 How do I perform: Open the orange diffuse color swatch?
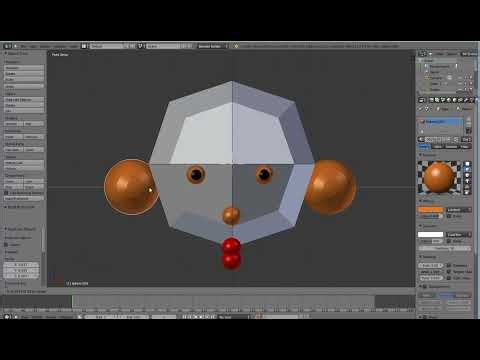coord(430,210)
